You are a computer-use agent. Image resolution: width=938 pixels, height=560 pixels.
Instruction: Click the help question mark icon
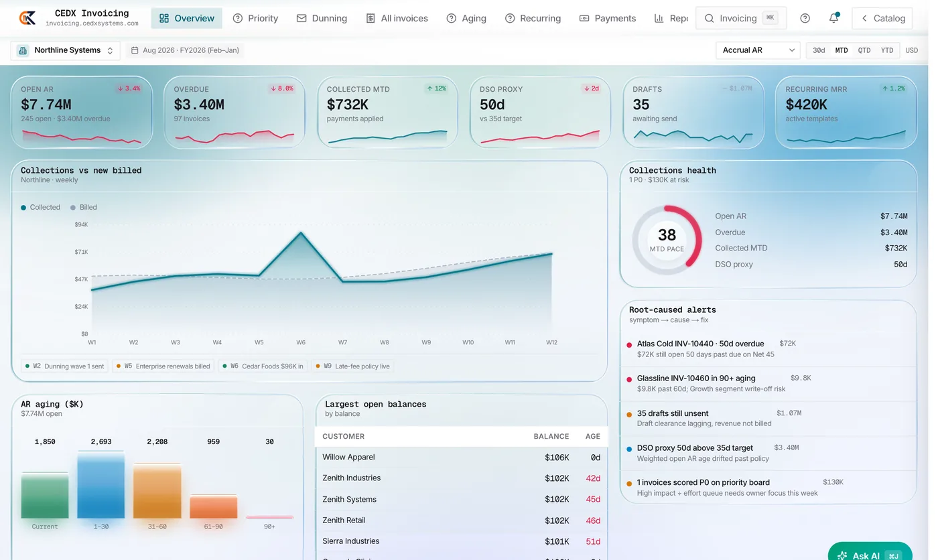(805, 18)
